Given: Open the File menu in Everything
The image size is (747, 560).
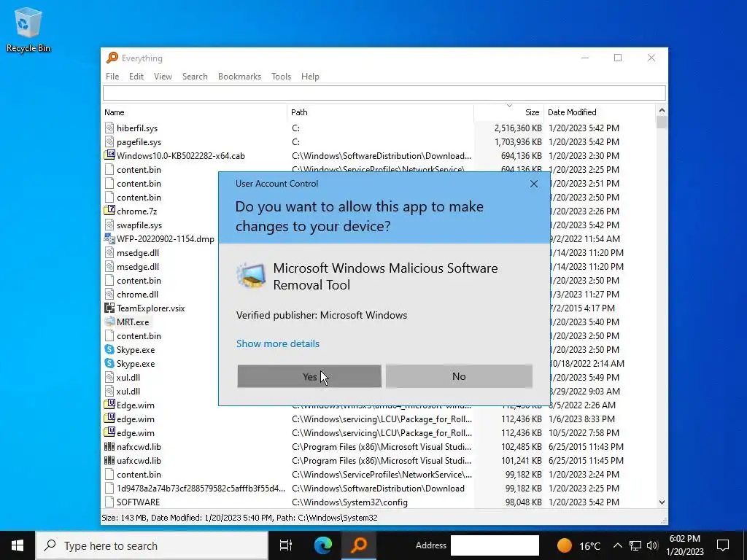Looking at the screenshot, I should coord(112,76).
